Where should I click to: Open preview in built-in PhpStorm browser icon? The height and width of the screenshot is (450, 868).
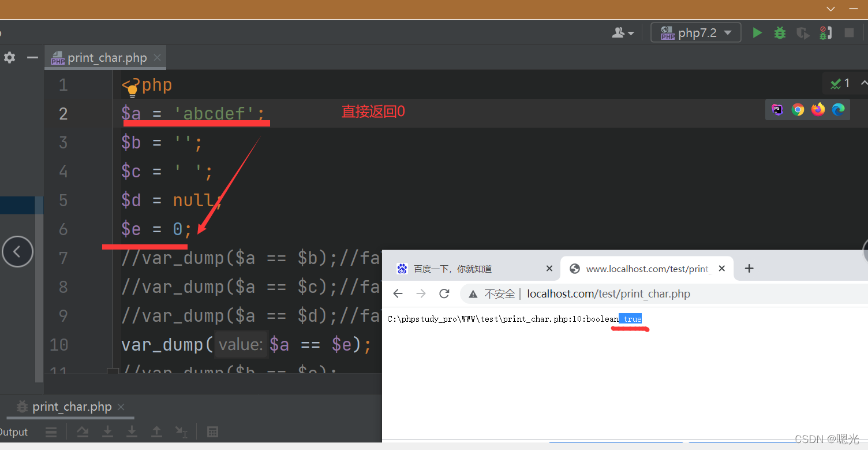[777, 109]
